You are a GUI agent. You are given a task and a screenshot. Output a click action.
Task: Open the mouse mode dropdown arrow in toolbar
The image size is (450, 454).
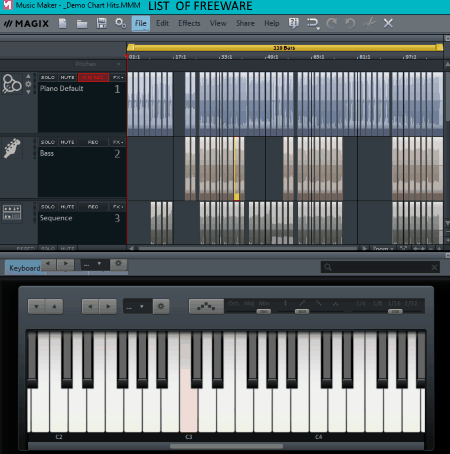(x=318, y=29)
